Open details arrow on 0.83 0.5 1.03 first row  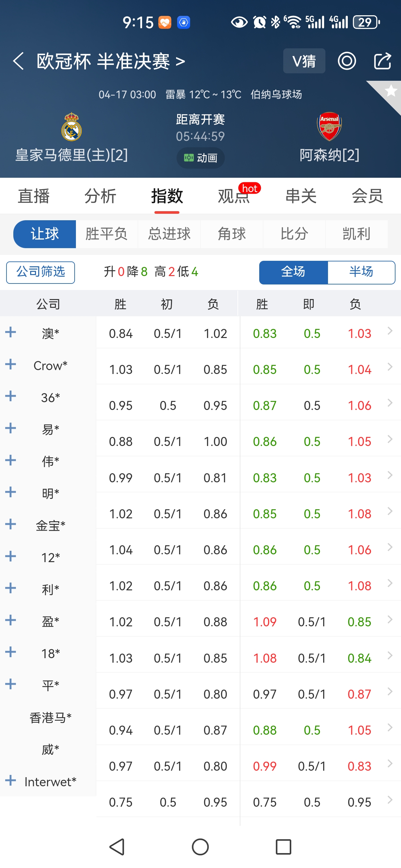(390, 331)
